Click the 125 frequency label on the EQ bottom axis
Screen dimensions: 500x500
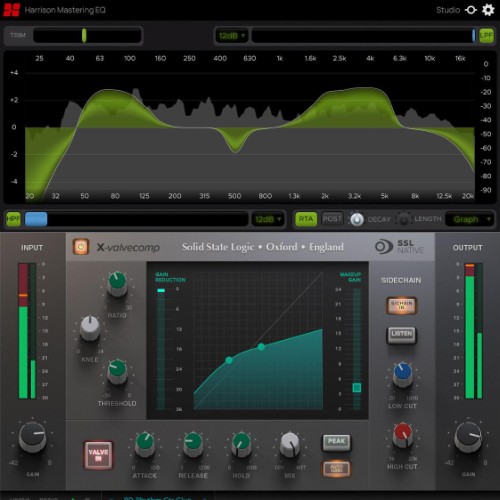pyautogui.click(x=144, y=196)
